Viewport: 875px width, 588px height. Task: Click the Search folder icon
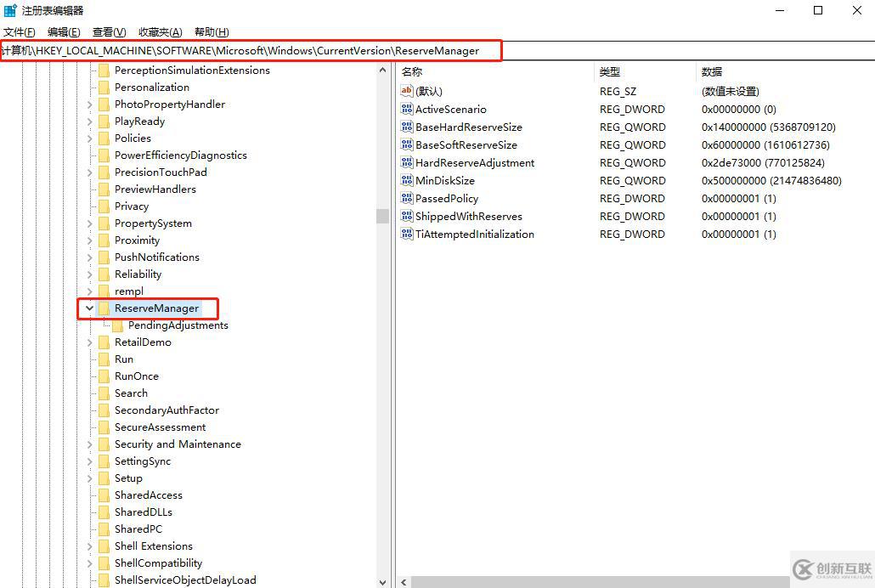tap(104, 393)
